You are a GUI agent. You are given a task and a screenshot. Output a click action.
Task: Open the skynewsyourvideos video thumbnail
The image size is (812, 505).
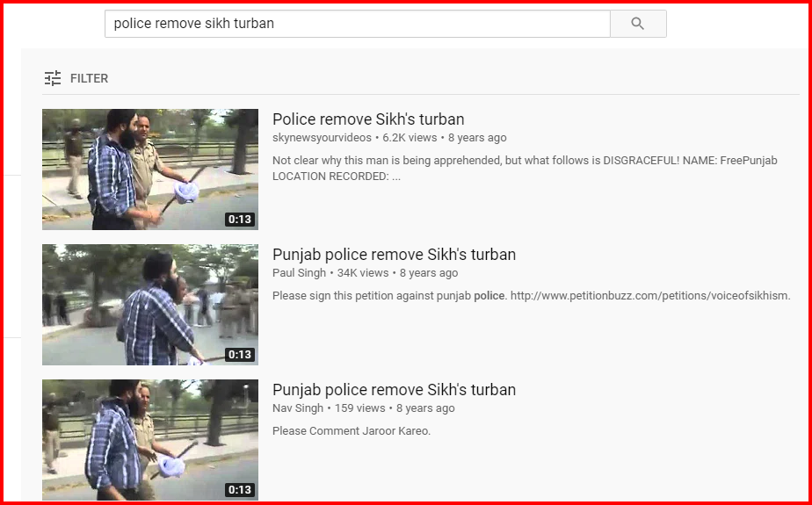(150, 170)
